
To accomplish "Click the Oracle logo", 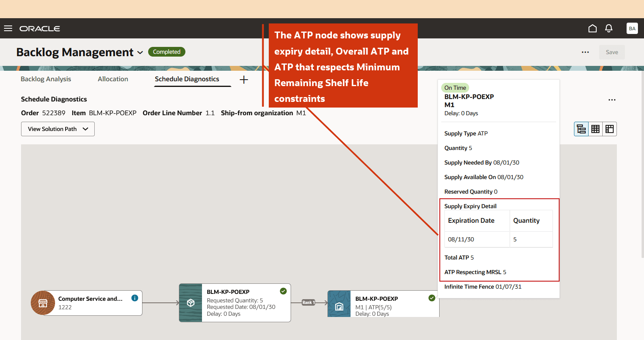I will (x=40, y=29).
